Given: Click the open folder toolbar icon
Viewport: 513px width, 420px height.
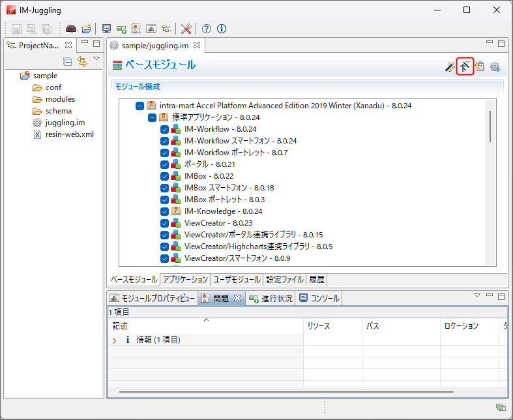Looking at the screenshot, I should click(86, 29).
